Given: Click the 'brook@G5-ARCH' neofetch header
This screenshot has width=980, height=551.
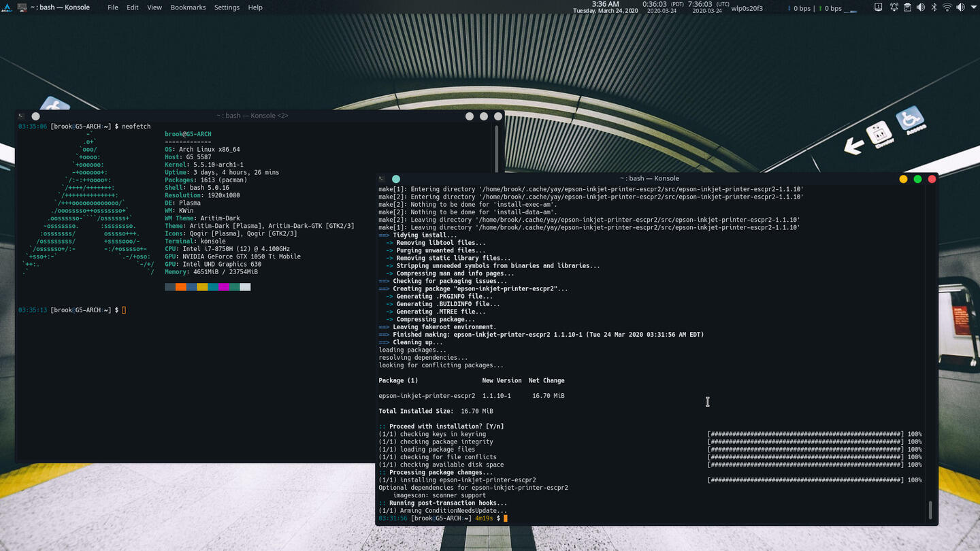Looking at the screenshot, I should (188, 134).
